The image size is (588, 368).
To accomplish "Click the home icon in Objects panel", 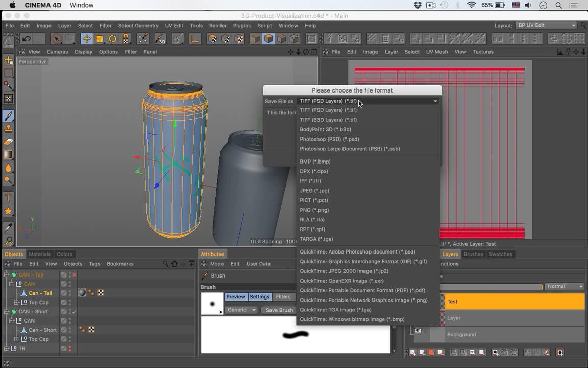I will 174,264.
